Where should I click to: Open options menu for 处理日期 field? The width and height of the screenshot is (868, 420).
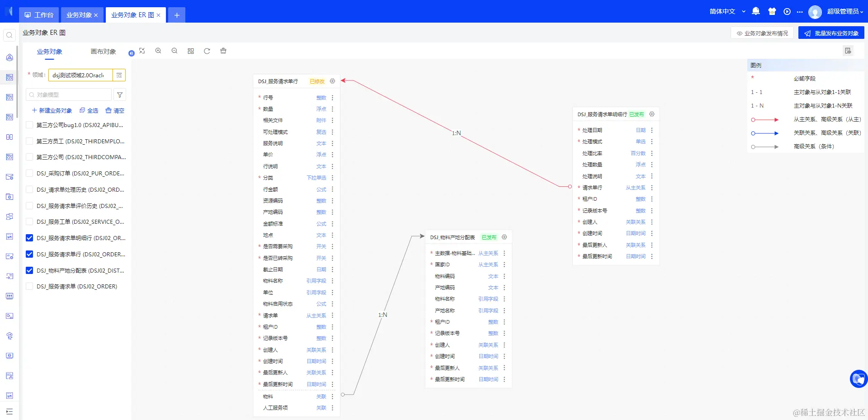[x=652, y=130]
